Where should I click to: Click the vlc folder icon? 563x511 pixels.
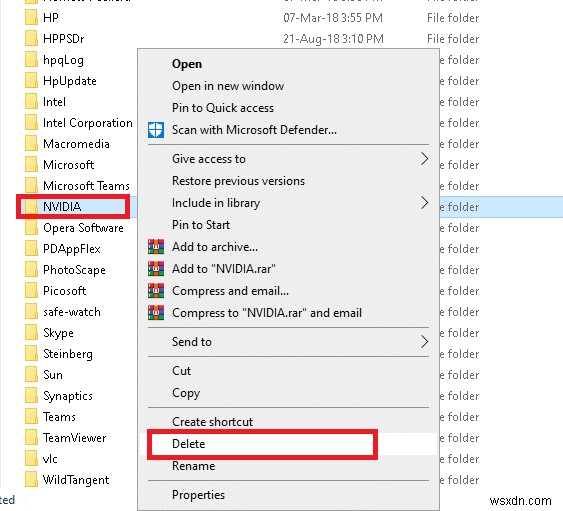coord(31,459)
